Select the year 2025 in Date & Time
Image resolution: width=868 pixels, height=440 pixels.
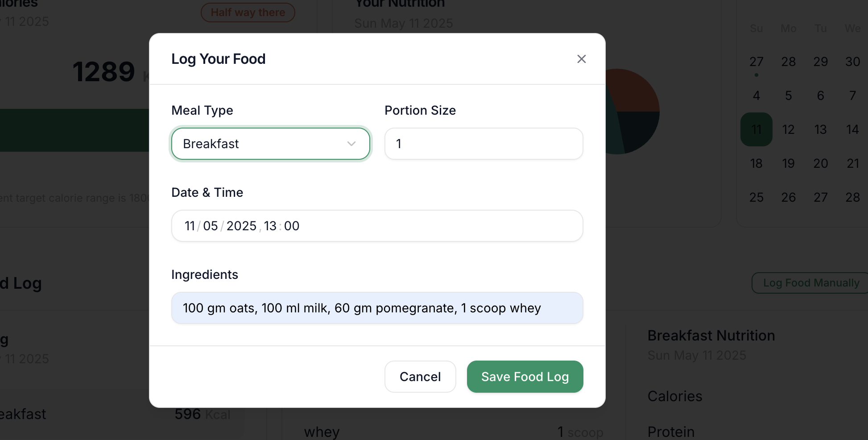[241, 226]
